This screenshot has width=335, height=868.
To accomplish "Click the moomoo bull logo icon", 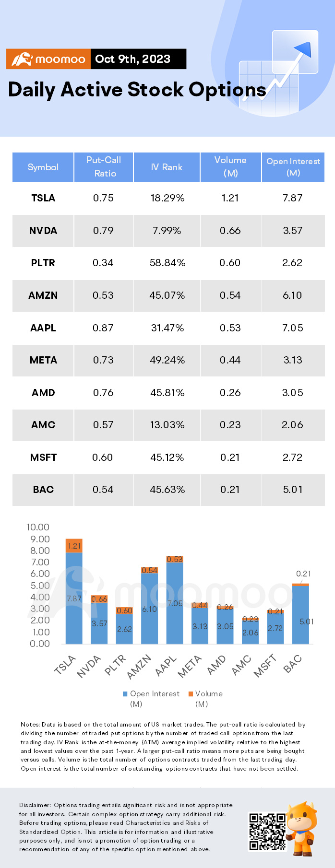I will coord(22,59).
